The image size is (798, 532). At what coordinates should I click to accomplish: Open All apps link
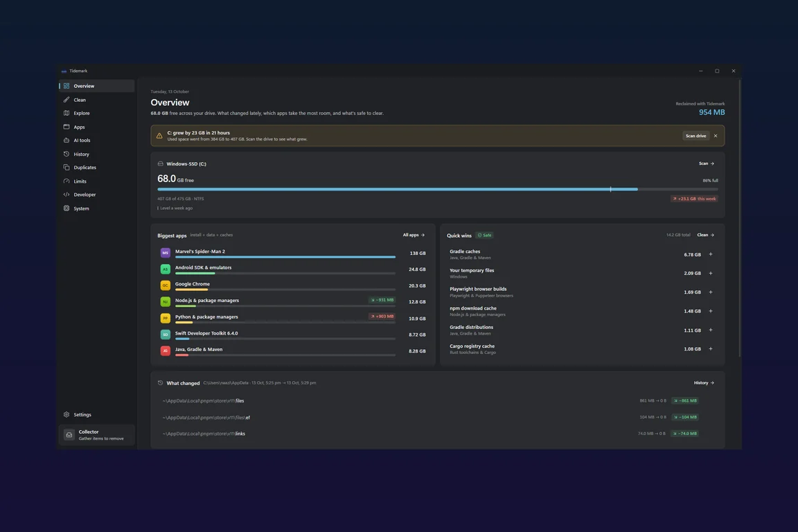point(414,236)
